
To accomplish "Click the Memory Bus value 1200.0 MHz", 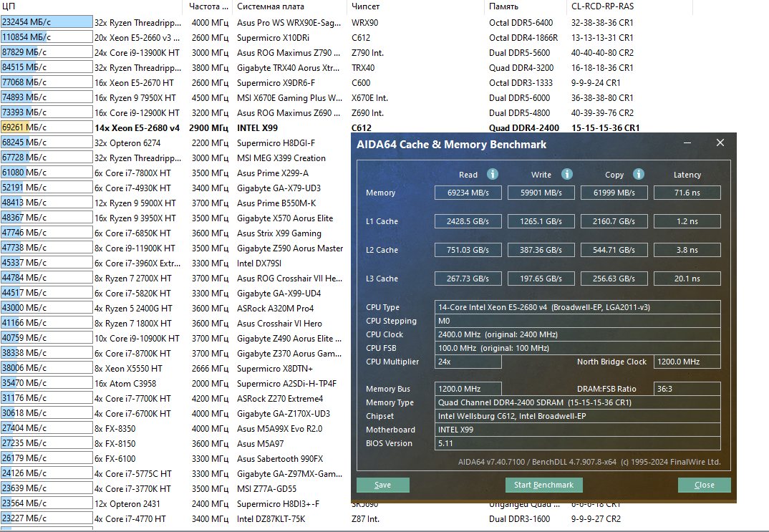I will tap(468, 389).
